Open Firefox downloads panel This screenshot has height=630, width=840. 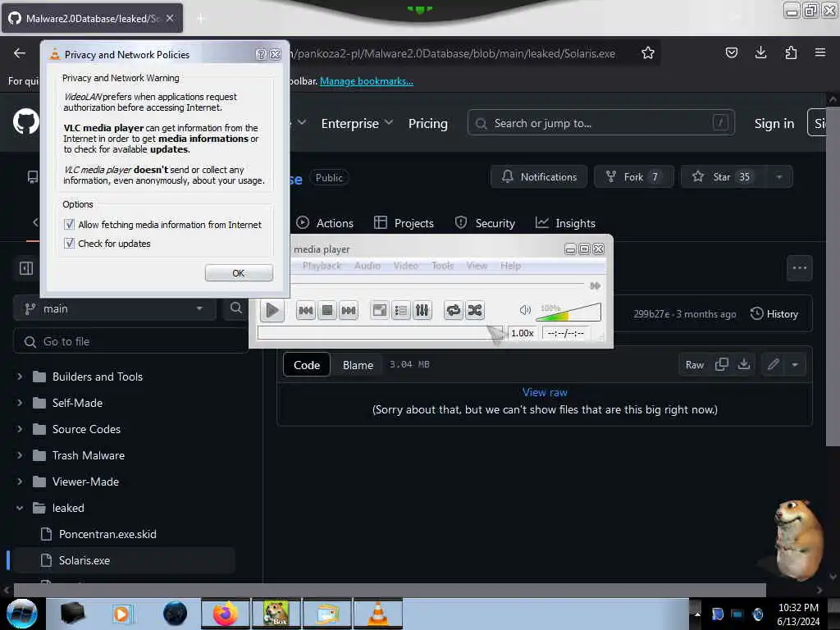(760, 52)
